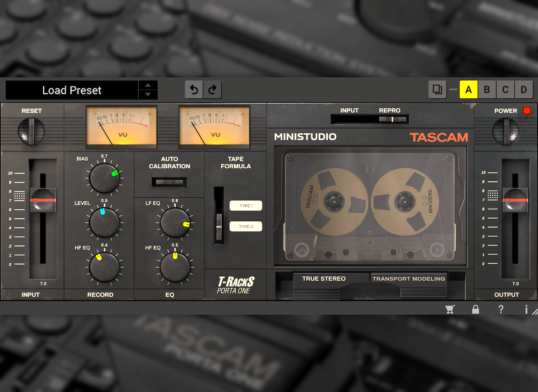Switch to preset slot B
Image resolution: width=538 pixels, height=392 pixels.
tap(487, 90)
